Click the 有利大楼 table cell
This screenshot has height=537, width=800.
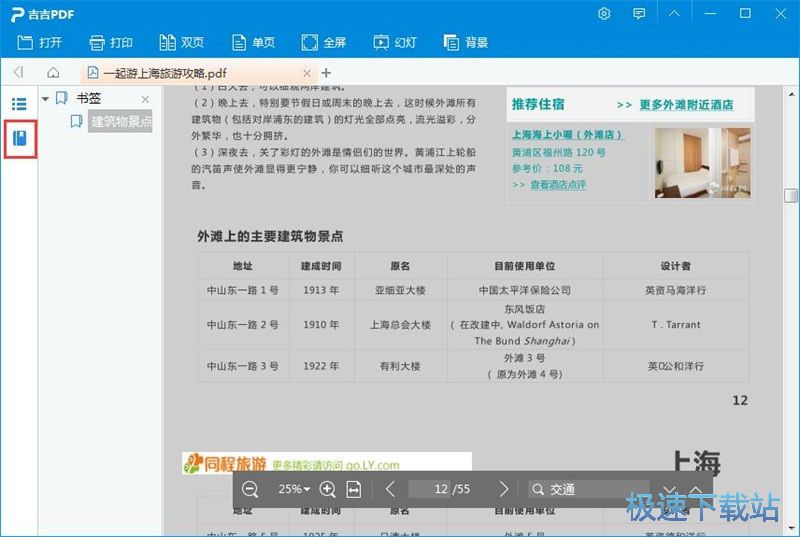400,366
